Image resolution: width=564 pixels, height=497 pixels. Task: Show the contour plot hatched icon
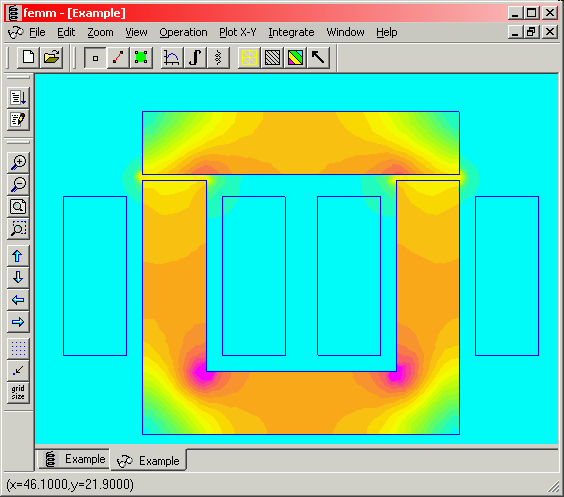(x=272, y=58)
